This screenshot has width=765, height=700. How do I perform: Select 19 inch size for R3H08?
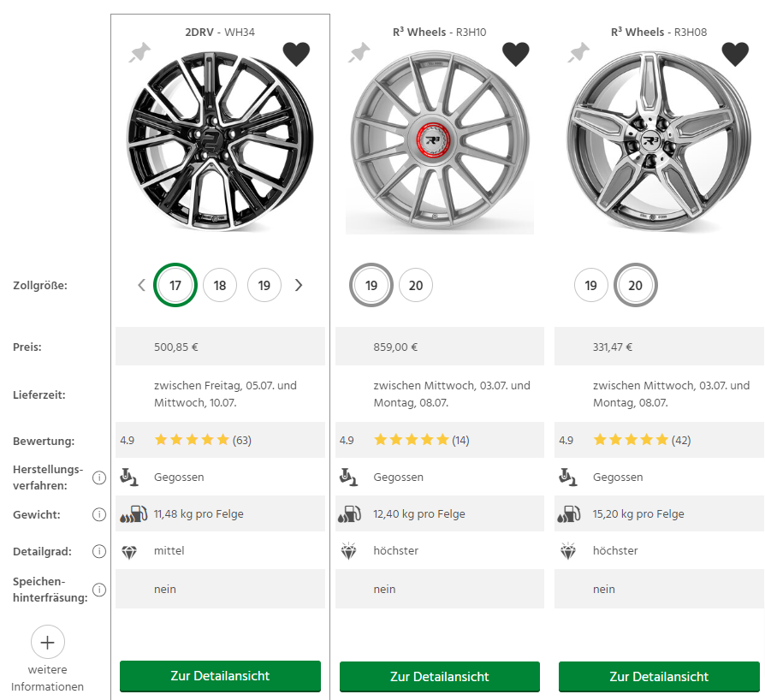[591, 285]
